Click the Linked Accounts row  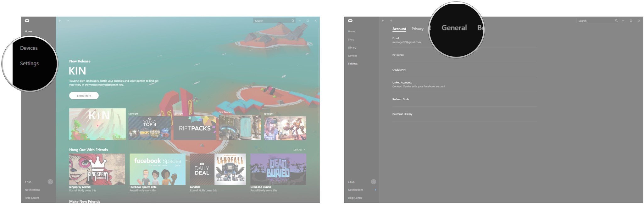click(464, 85)
